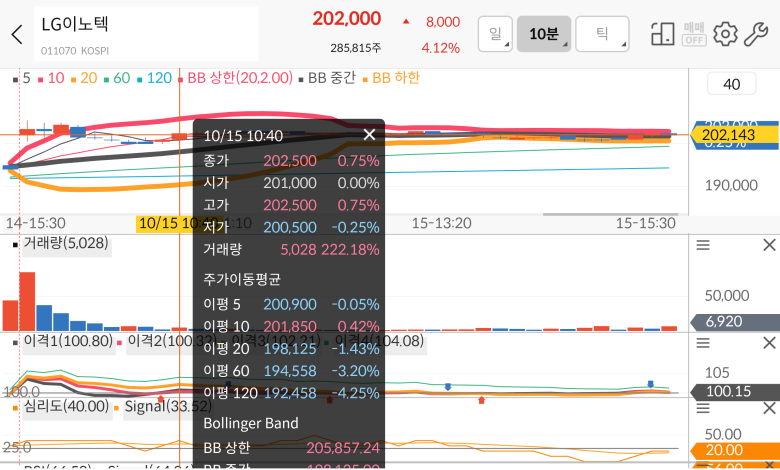Tap the 100.15 disparity axis tag
Image resolution: width=780 pixels, height=470 pixels.
click(x=735, y=391)
